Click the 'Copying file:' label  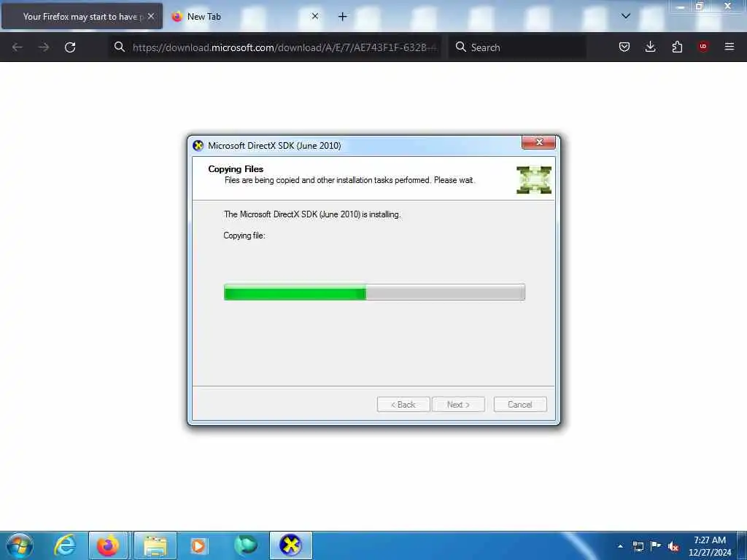(244, 236)
